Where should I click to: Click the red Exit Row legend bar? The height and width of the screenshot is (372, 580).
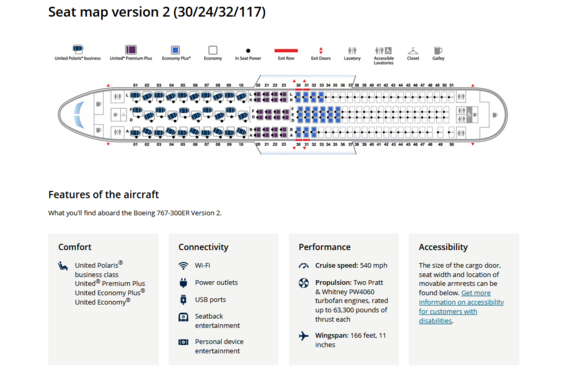pos(286,51)
